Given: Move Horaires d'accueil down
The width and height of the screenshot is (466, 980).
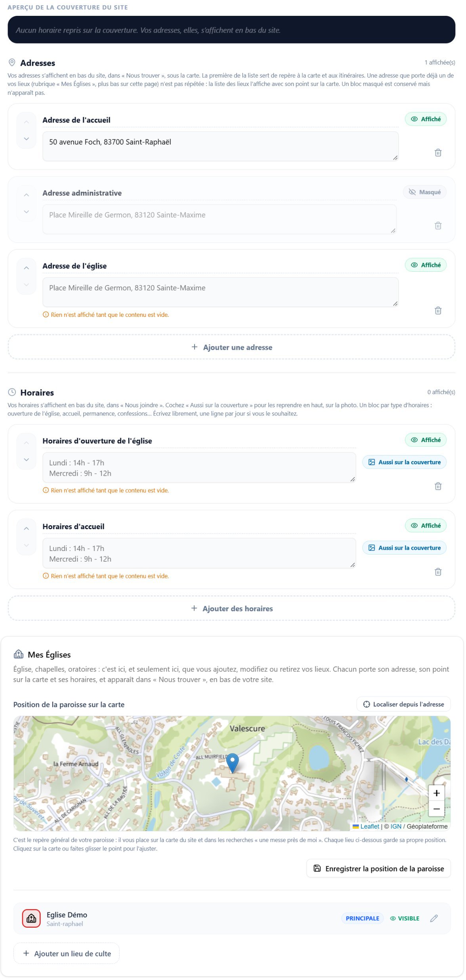Looking at the screenshot, I should (x=27, y=546).
